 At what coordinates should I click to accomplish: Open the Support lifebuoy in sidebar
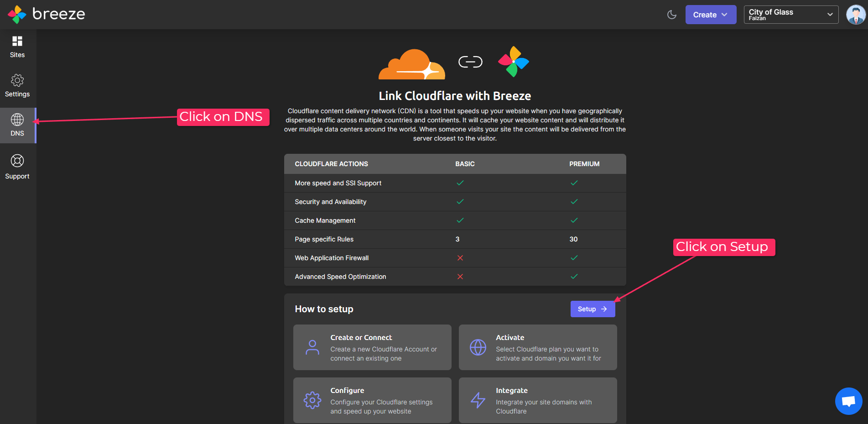[17, 167]
